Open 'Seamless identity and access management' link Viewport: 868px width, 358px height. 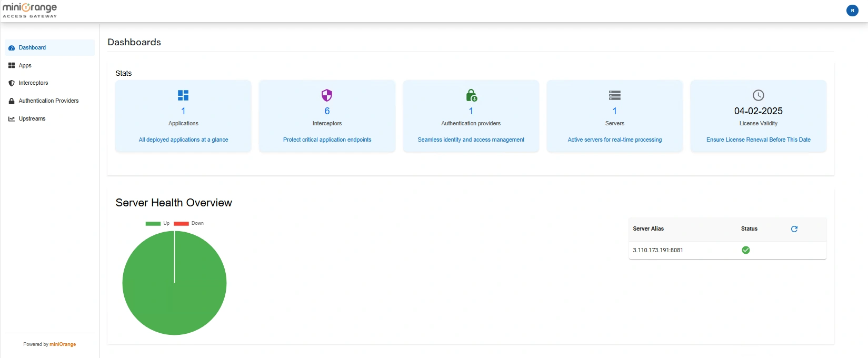click(471, 140)
